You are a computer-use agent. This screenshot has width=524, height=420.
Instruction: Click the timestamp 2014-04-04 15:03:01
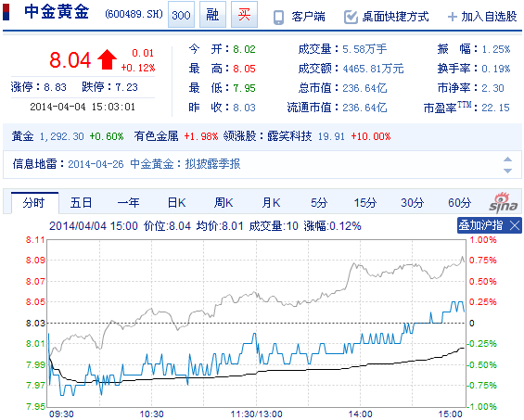[x=83, y=107]
